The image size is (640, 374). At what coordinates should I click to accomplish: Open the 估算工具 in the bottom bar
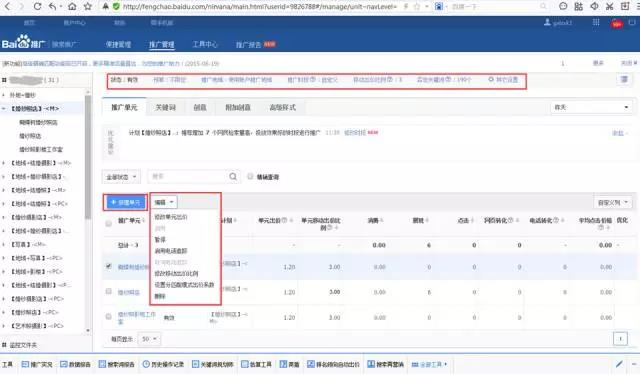click(x=256, y=364)
